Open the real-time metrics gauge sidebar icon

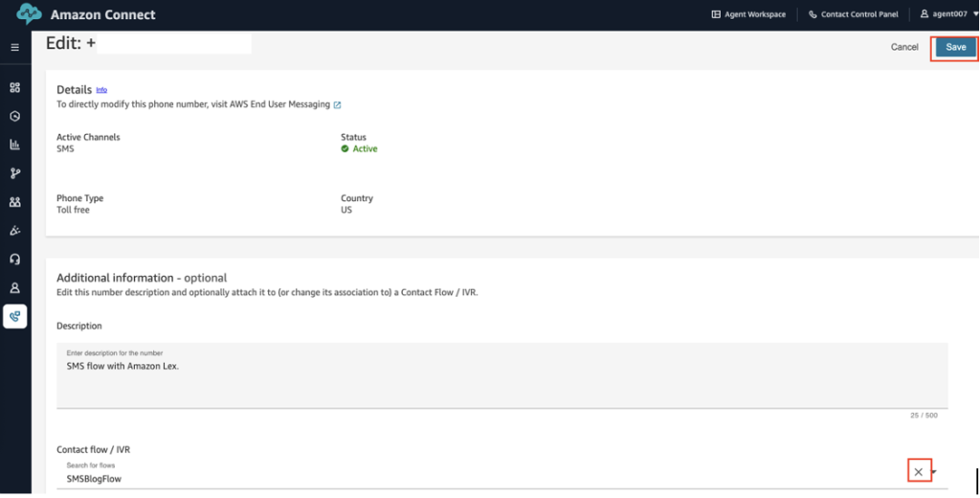point(15,116)
